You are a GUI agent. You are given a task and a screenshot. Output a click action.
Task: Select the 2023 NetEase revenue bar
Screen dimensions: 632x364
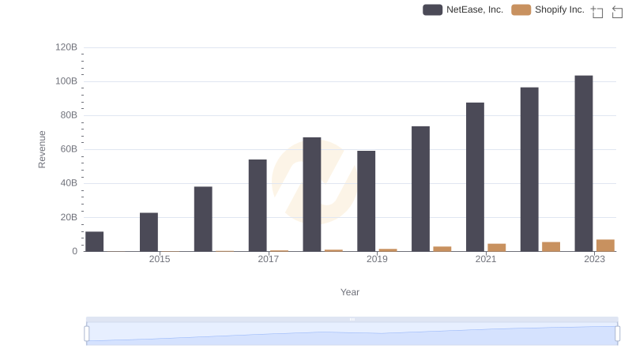[584, 163]
